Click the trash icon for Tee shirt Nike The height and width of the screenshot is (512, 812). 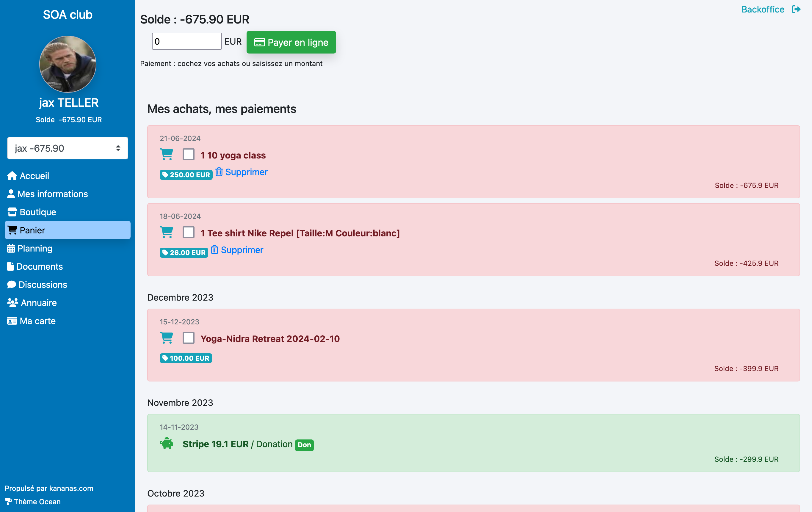coord(215,250)
